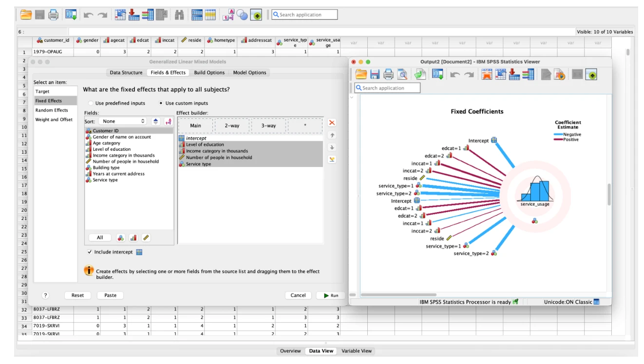
Task: Open a data file from main toolbar folder icon
Action: 26,15
